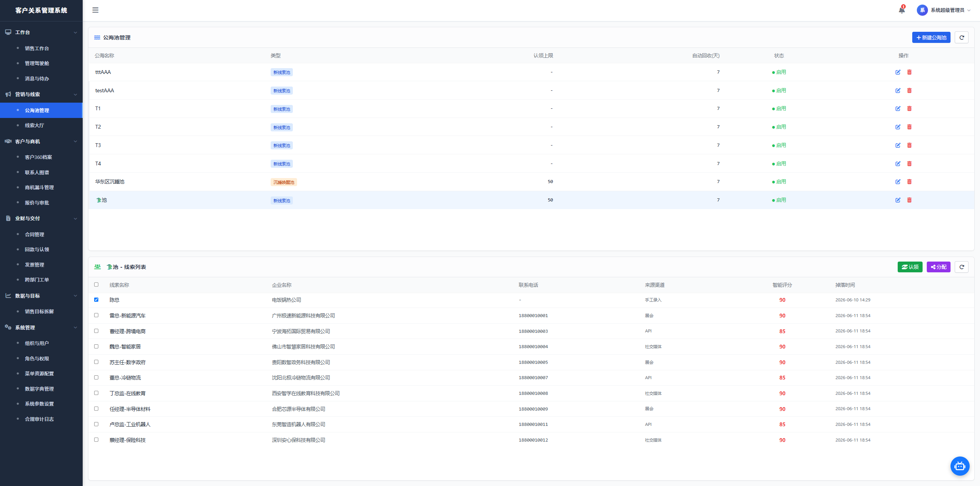Image resolution: width=980 pixels, height=486 pixels.
Task: Click the green 认领 button
Action: (x=910, y=267)
